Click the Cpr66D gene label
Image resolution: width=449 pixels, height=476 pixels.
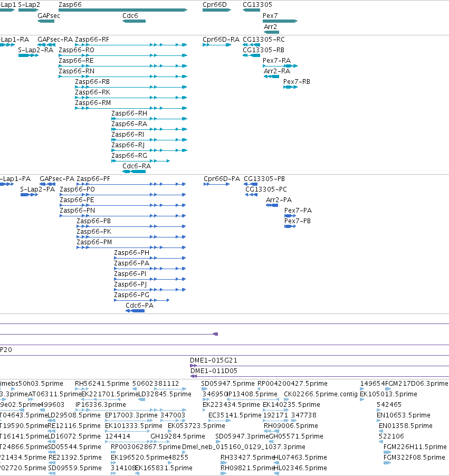(214, 5)
